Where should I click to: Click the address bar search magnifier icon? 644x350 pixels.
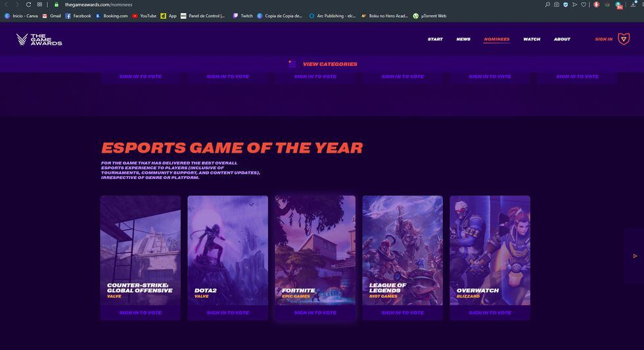coord(547,5)
